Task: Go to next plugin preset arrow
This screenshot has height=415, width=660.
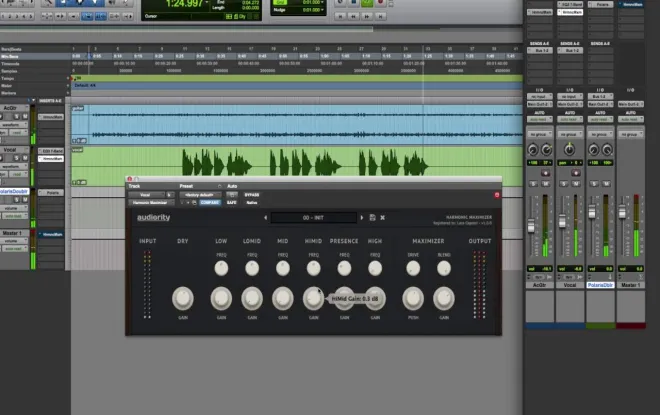Action: pyautogui.click(x=362, y=218)
